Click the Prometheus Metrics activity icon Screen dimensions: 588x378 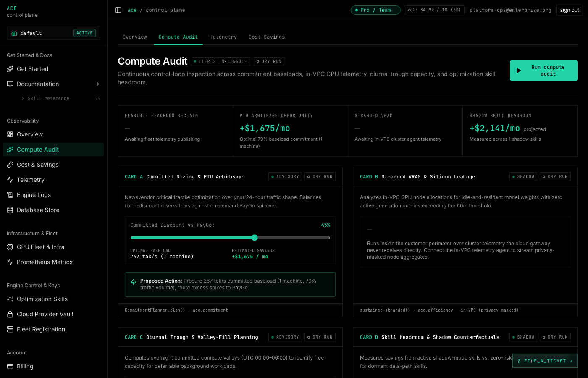coord(10,262)
